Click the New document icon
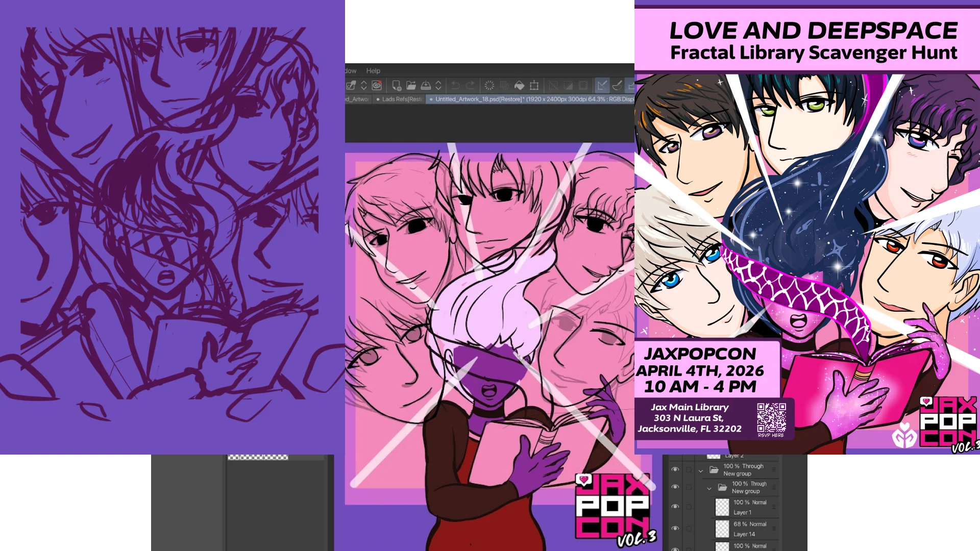The width and height of the screenshot is (980, 551). point(397,86)
